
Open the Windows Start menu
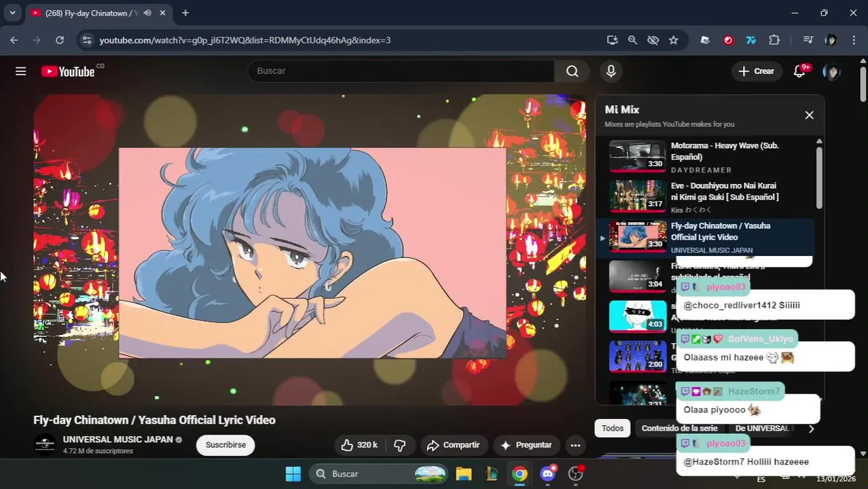(293, 473)
